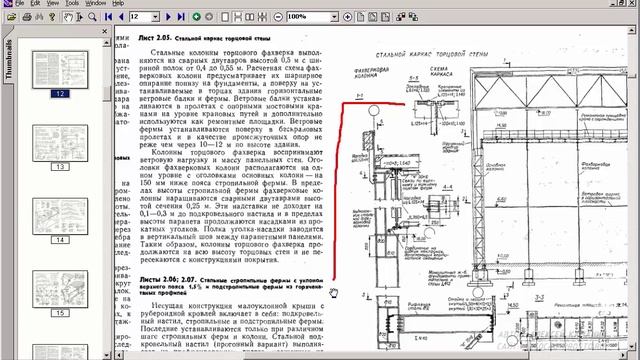Select the page 13 thumbnail
Viewport: 640px width, 360px height.
(x=60, y=143)
